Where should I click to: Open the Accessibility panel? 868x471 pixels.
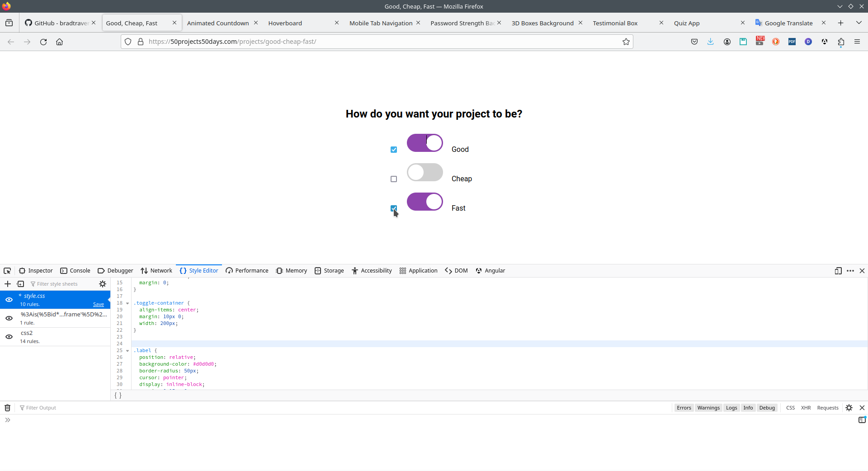(372, 271)
